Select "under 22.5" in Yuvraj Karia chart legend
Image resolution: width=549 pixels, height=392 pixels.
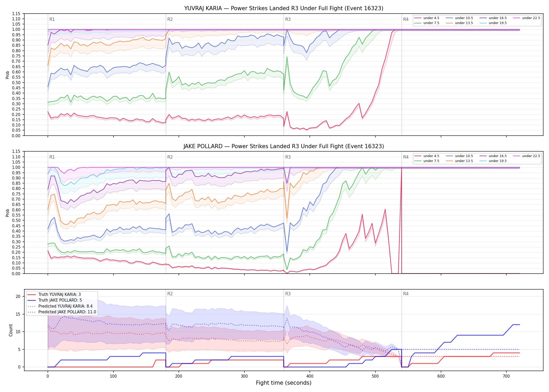point(527,18)
